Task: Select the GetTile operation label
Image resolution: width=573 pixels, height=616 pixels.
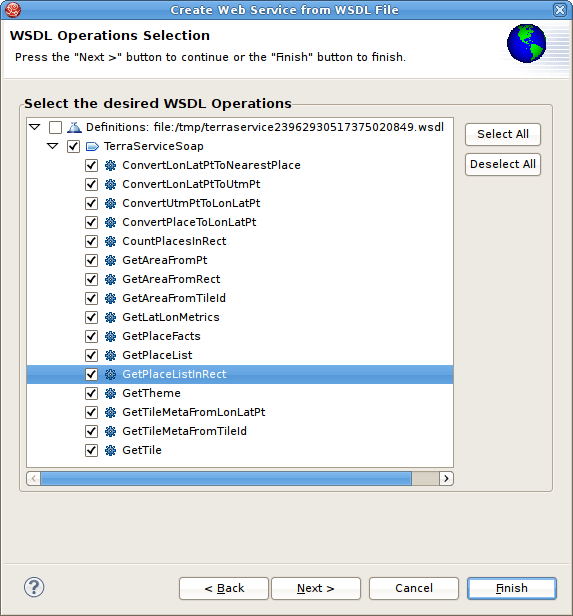Action: [x=142, y=450]
